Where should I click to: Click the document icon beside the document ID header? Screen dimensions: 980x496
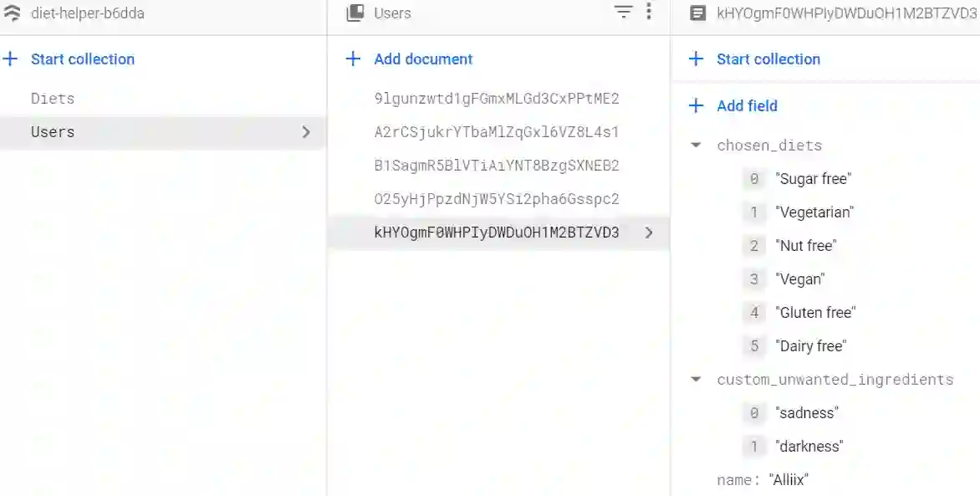(x=697, y=13)
